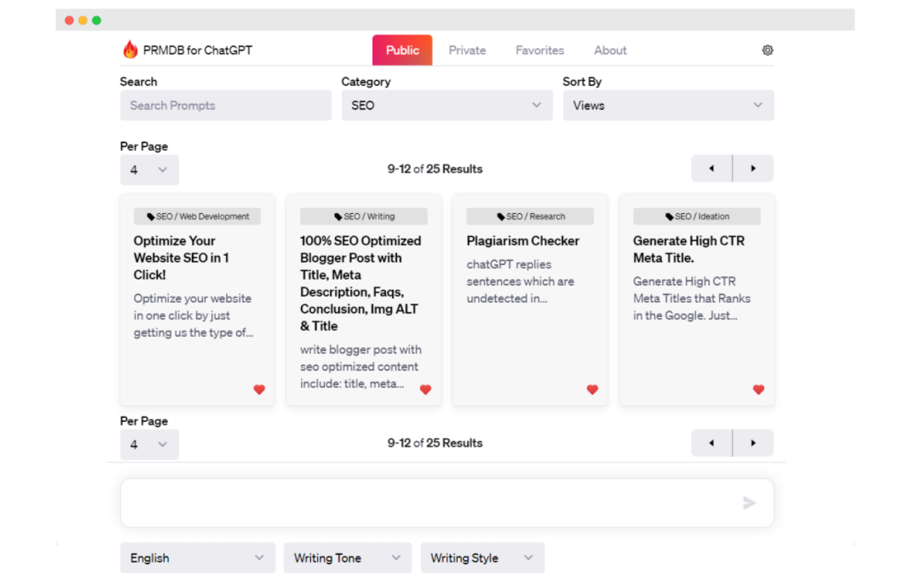Image resolution: width=924 pixels, height=578 pixels.
Task: Open the 100% SEO Optimized Blogger Post prompt
Action: click(x=361, y=283)
